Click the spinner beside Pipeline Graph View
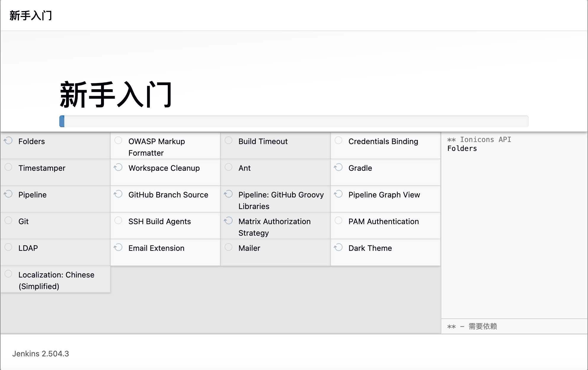Screen dimensions: 588x370 click(338, 194)
